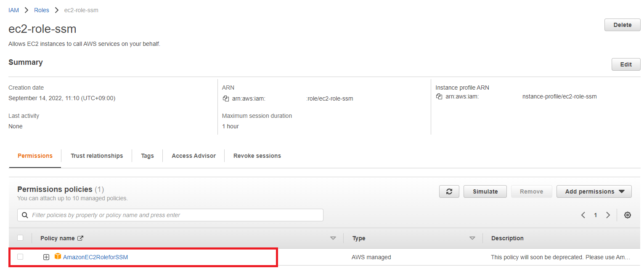Click the 'Permissions policies (1)' heading
This screenshot has height=271, width=644.
61,189
